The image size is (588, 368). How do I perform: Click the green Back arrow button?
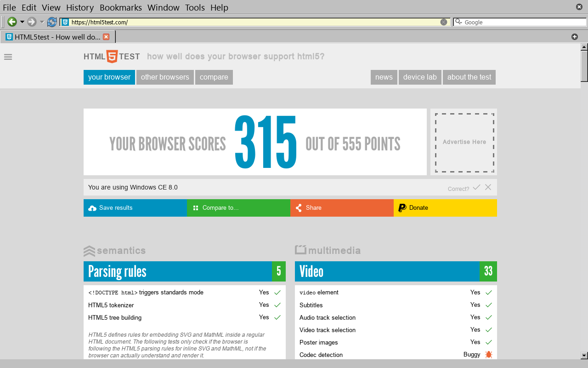click(12, 22)
